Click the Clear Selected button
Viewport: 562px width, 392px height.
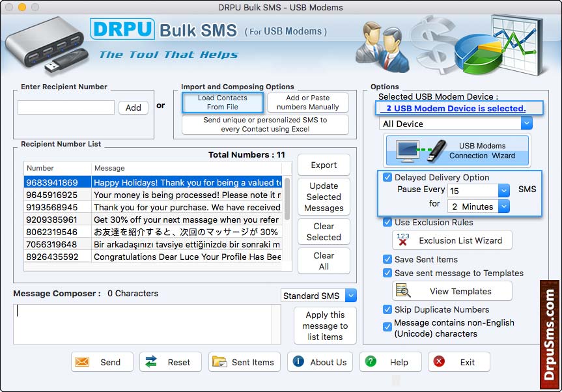point(324,231)
